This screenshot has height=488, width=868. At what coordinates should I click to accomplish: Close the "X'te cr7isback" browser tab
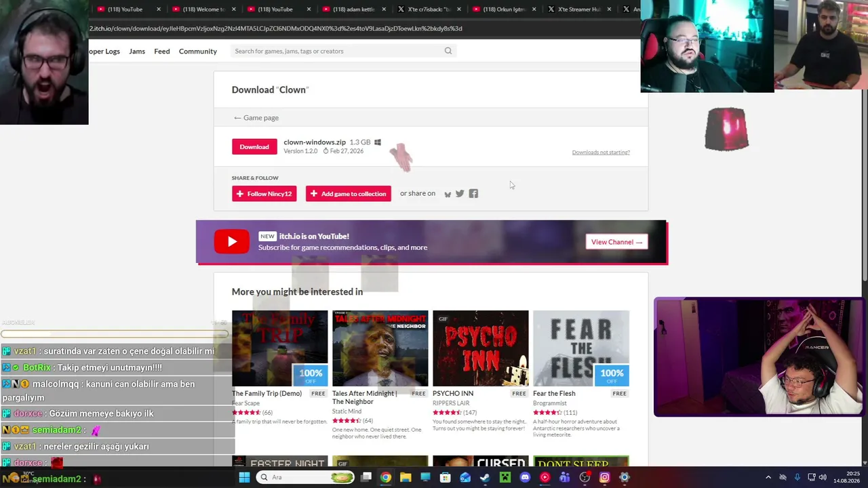(459, 9)
